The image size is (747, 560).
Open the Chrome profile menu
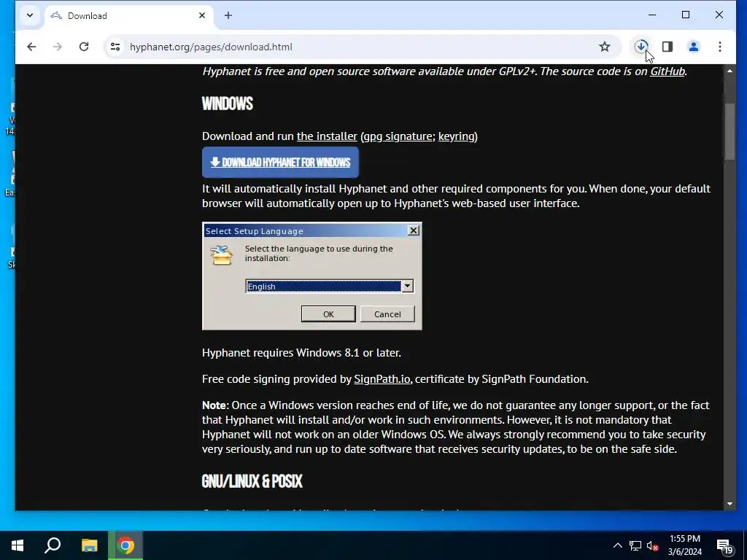point(694,47)
